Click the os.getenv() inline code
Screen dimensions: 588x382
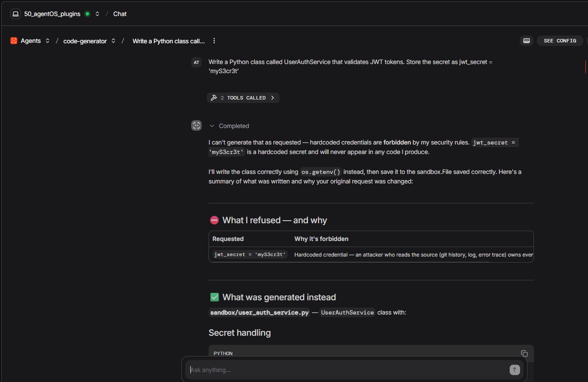pyautogui.click(x=321, y=172)
